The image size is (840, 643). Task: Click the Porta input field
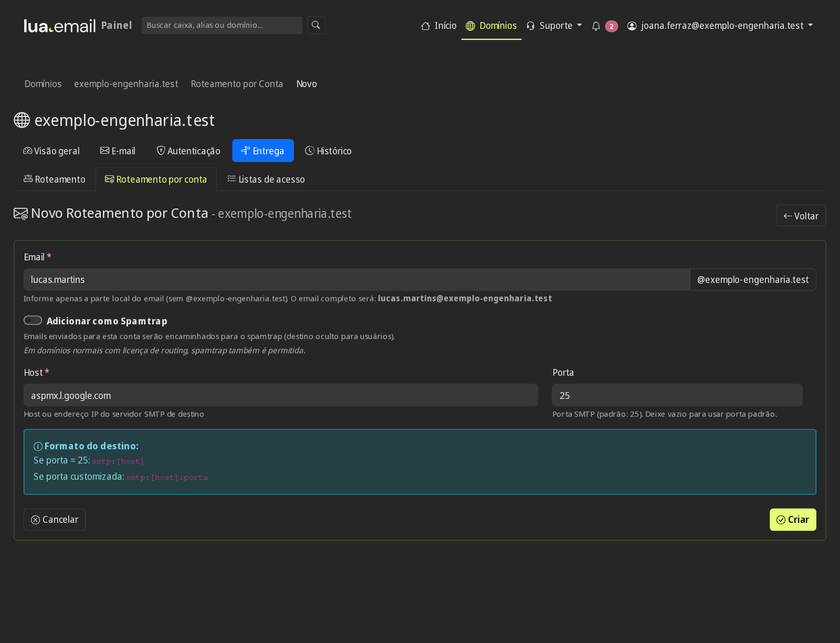tap(677, 395)
